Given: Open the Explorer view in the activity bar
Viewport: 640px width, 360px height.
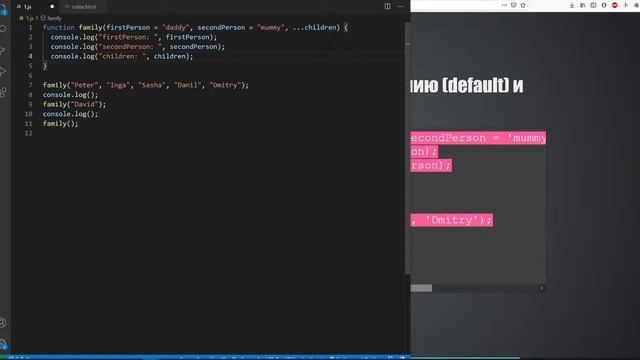Looking at the screenshot, I should [3, 9].
